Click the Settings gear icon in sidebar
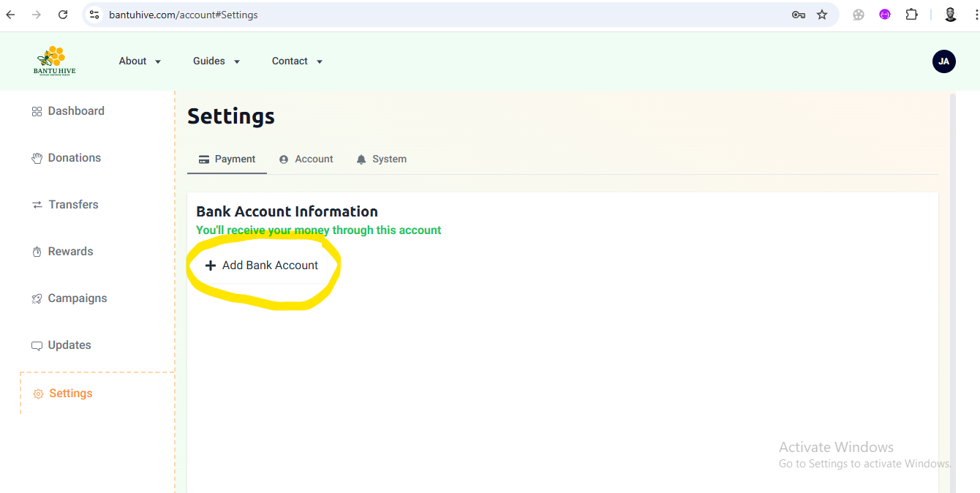 (37, 393)
